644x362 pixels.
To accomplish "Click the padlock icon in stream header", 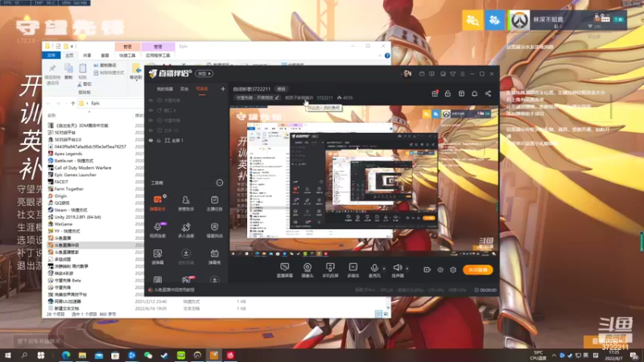I will (448, 93).
